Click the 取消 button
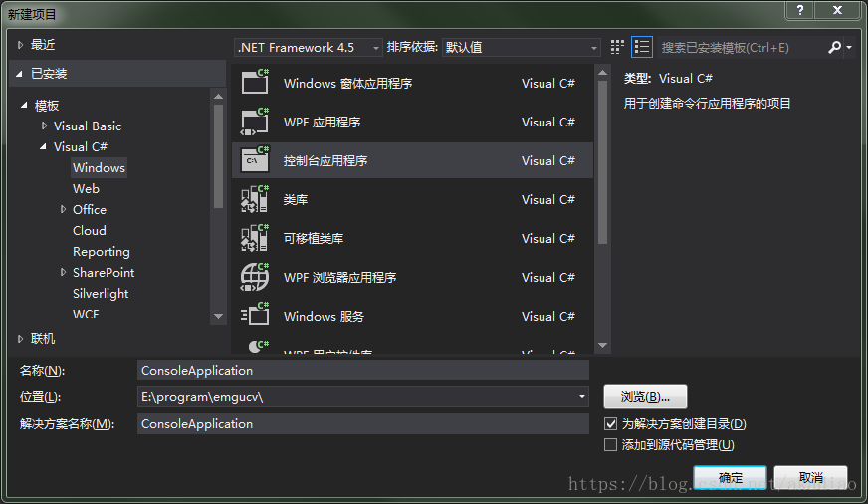 coord(811,477)
